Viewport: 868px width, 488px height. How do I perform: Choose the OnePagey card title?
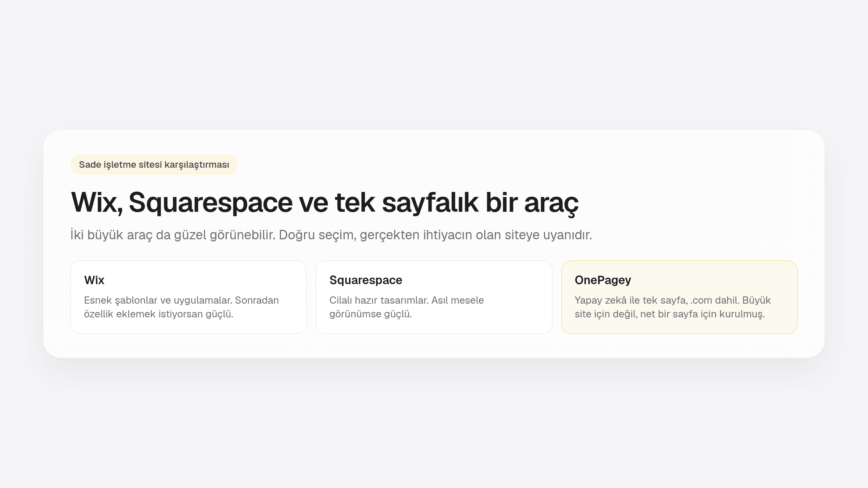pyautogui.click(x=603, y=280)
